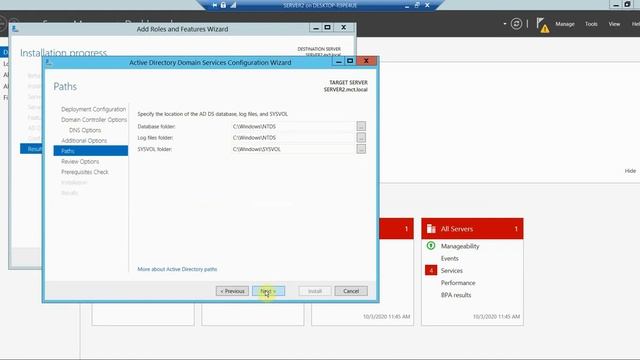Open BPA results in All Servers tile

tap(456, 295)
